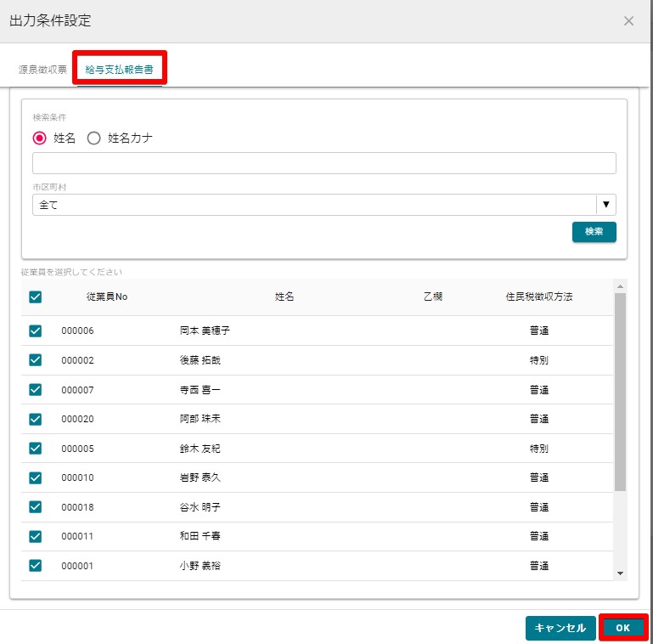Select name 和田 千春
Screen dimensions: 653x644
(200, 536)
